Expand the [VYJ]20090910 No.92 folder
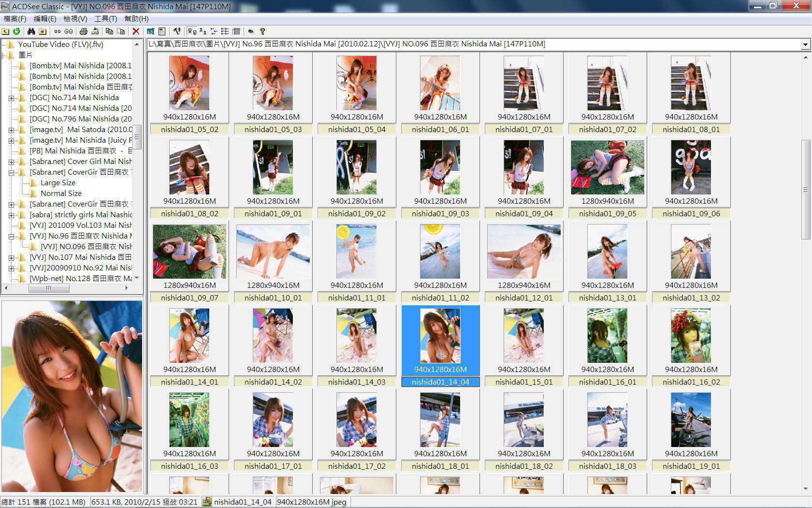Image resolution: width=812 pixels, height=508 pixels. pyautogui.click(x=11, y=268)
